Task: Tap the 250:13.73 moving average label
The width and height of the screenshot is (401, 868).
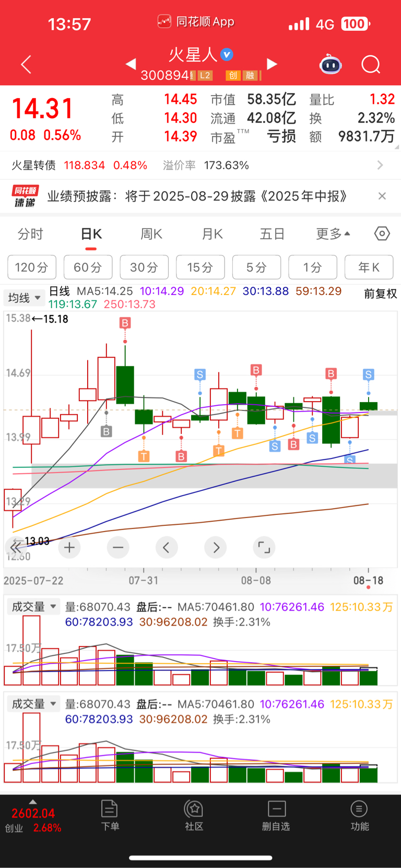Action: 129,304
